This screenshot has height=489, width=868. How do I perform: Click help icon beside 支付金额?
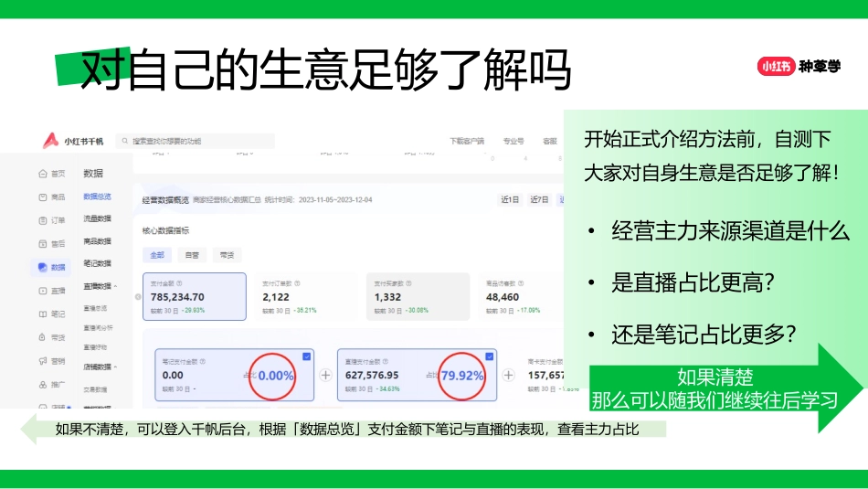point(179,283)
